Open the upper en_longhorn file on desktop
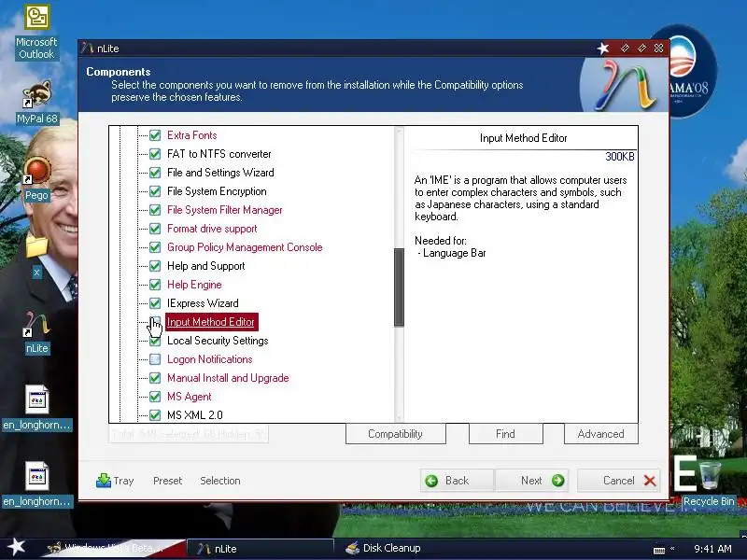747x560 pixels. [x=36, y=407]
